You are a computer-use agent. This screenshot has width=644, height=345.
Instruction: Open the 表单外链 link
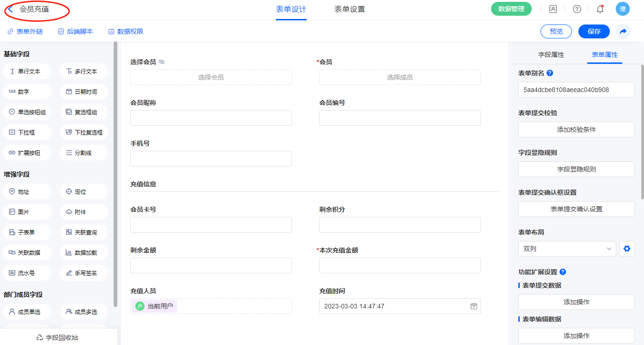tap(25, 31)
